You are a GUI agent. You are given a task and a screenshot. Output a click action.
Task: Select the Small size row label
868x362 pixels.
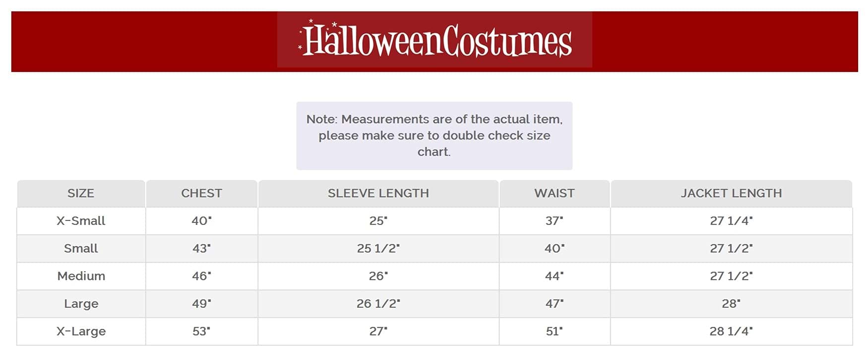(x=81, y=248)
